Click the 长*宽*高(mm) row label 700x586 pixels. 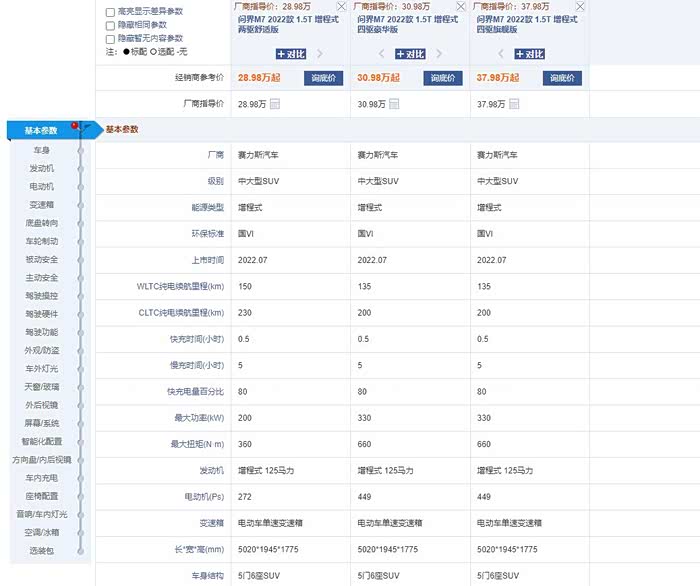(x=199, y=549)
